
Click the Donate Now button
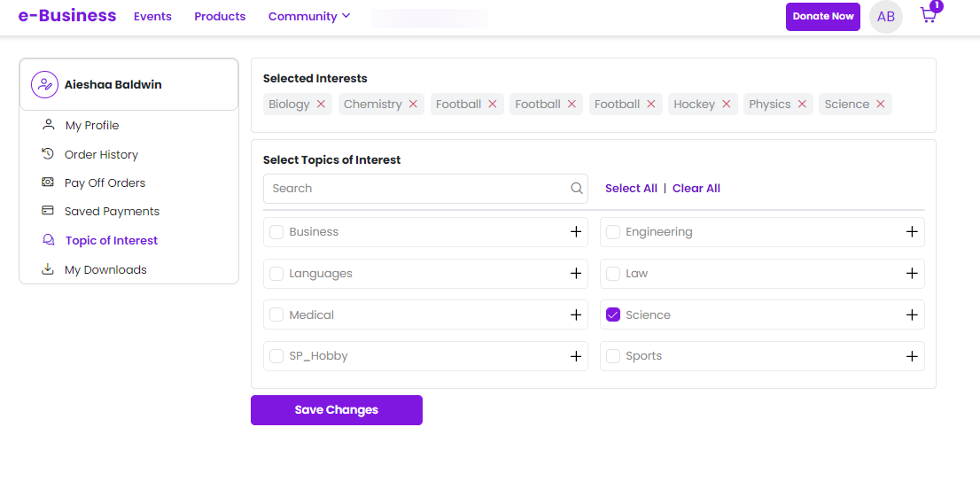(x=822, y=17)
